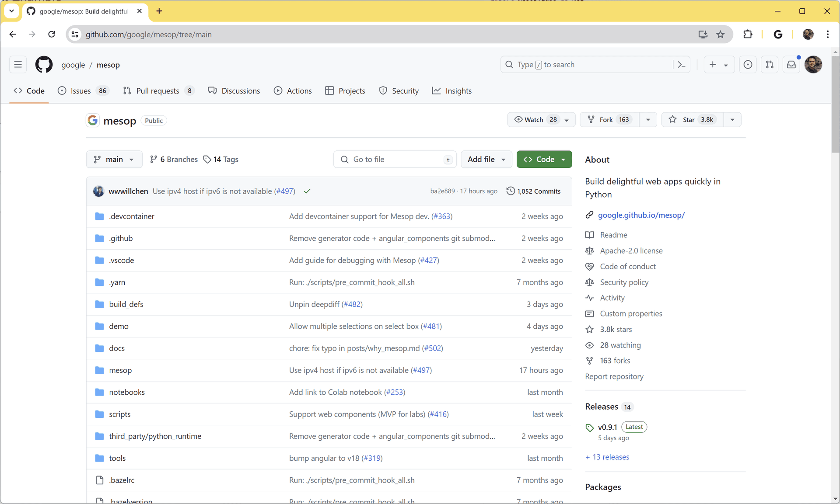Click Report repository link

pyautogui.click(x=614, y=376)
